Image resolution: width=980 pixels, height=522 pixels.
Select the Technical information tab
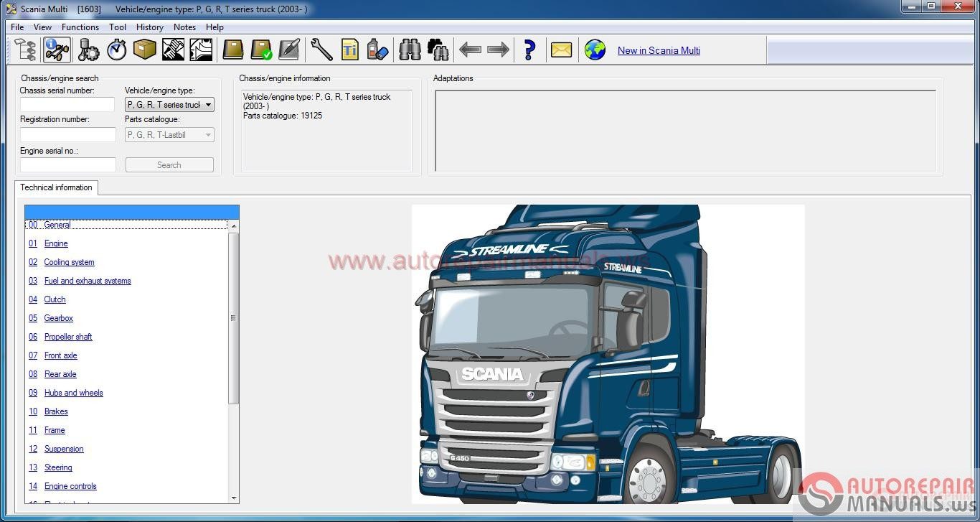click(56, 187)
